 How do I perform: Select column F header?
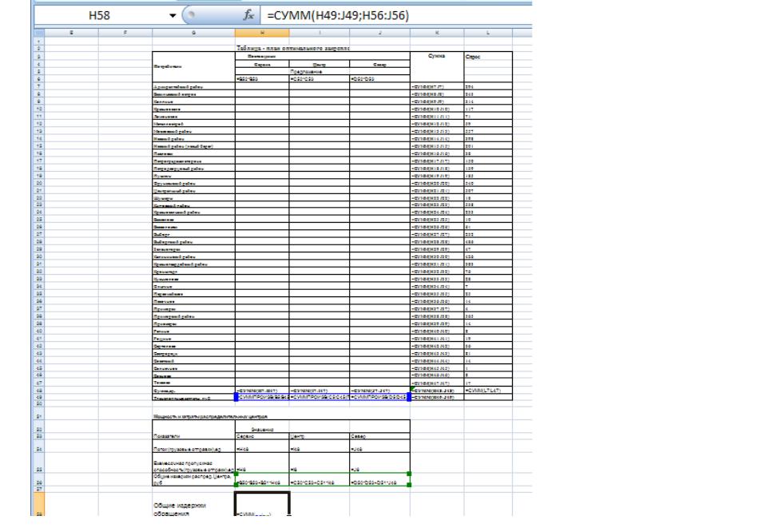pyautogui.click(x=125, y=33)
